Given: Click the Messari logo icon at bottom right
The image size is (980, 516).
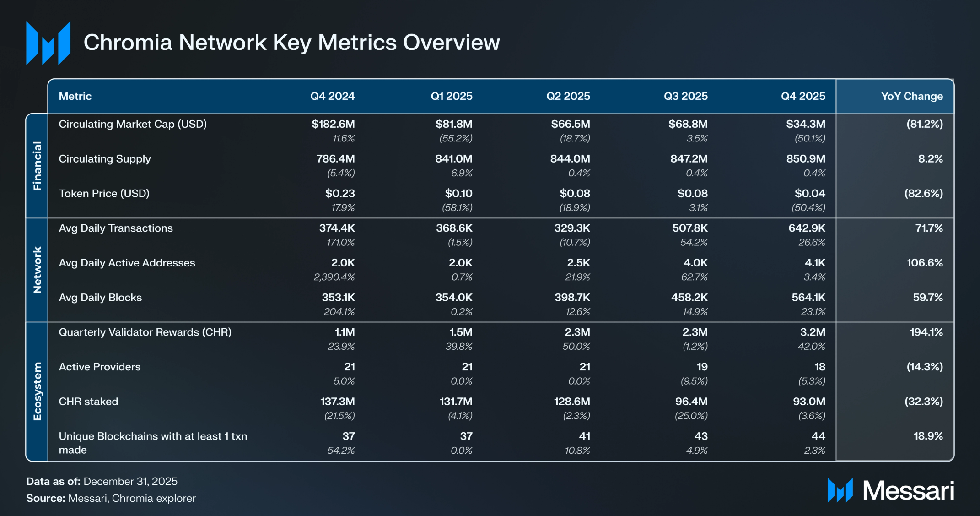Looking at the screenshot, I should [x=840, y=490].
